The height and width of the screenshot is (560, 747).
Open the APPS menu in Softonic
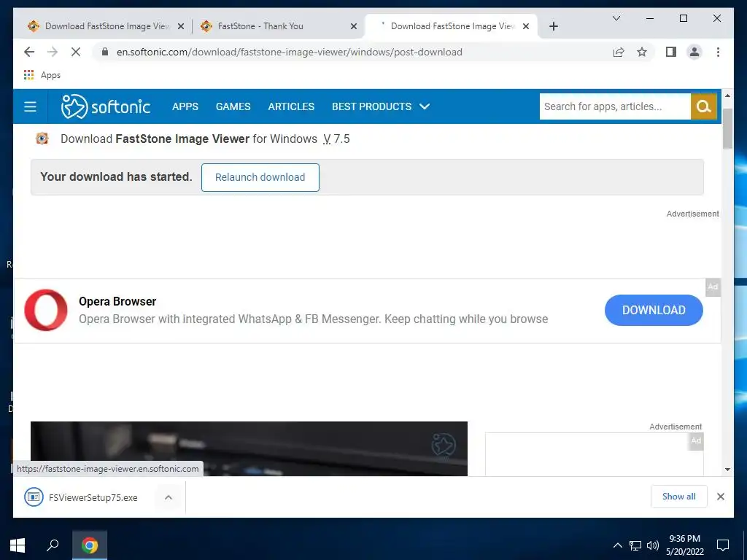click(185, 106)
